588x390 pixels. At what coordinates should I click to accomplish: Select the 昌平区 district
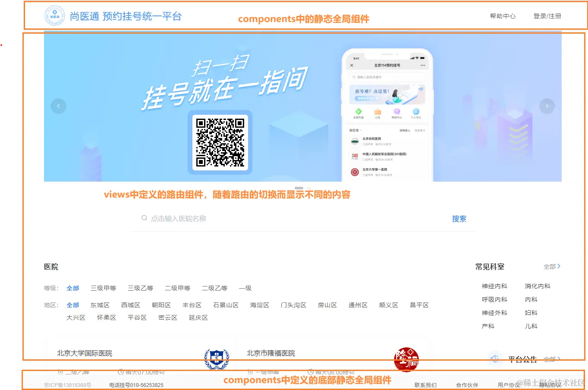[x=419, y=305]
